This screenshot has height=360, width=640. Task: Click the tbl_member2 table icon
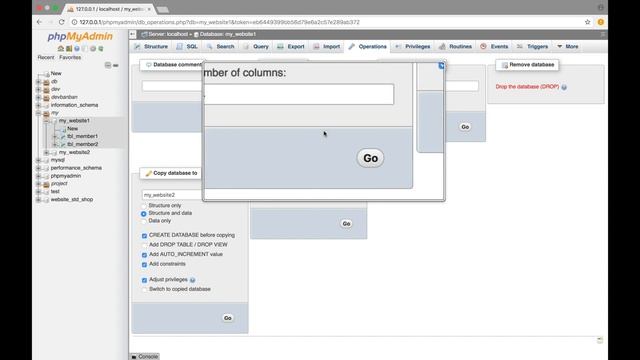click(x=63, y=144)
